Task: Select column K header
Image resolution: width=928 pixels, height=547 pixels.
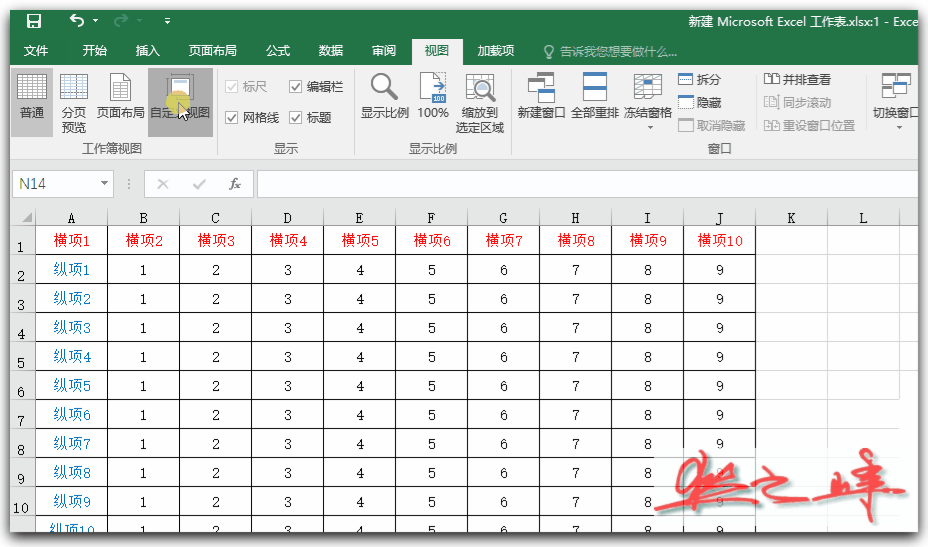Action: pos(791,218)
